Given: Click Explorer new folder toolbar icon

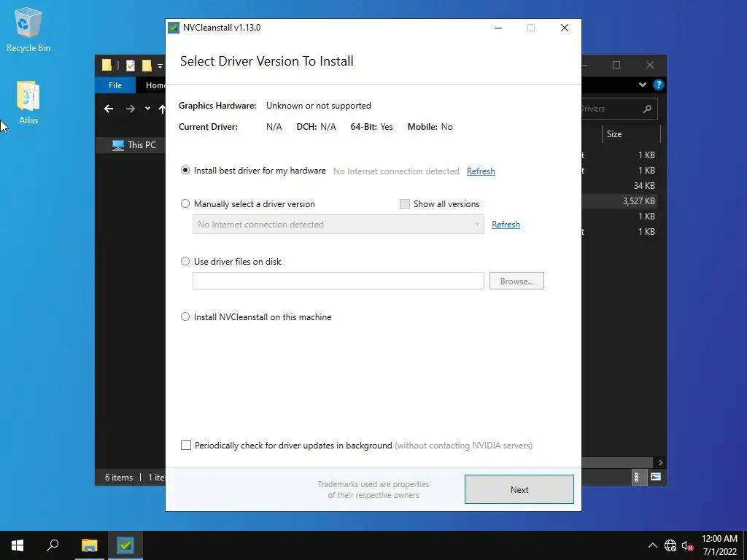Looking at the screenshot, I should pos(147,65).
